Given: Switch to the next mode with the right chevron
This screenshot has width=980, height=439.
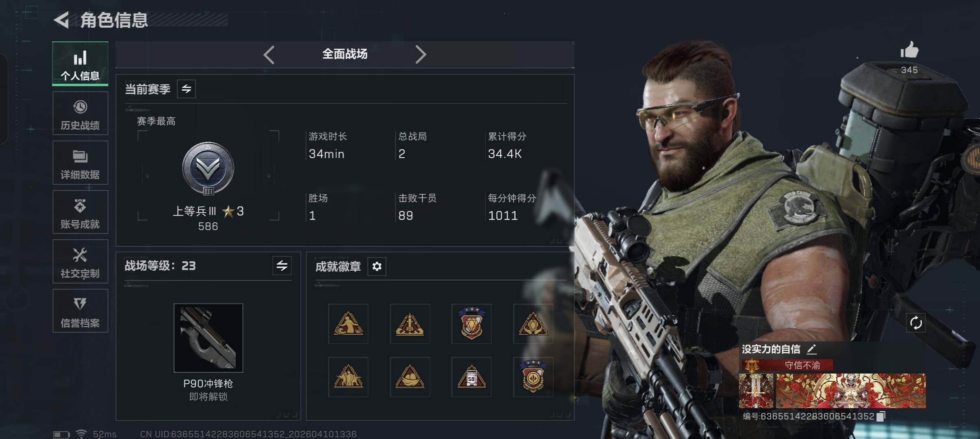Looking at the screenshot, I should click(421, 54).
